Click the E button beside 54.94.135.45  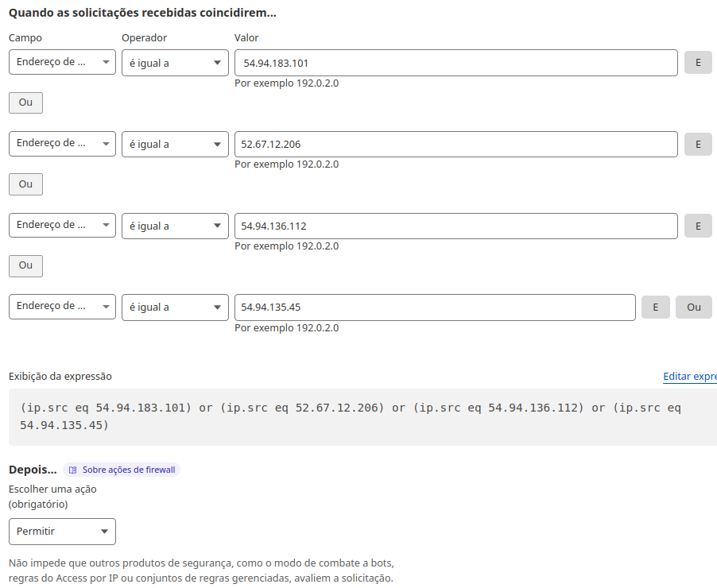tap(655, 308)
